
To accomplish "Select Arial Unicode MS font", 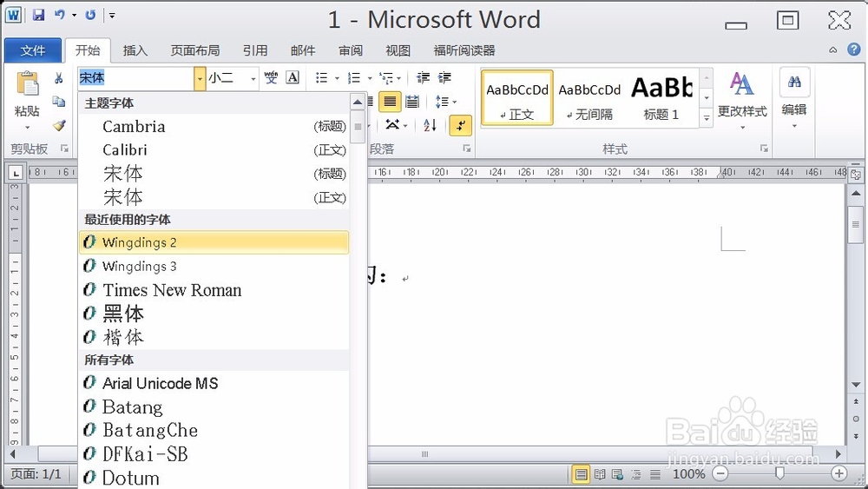I will (214, 383).
